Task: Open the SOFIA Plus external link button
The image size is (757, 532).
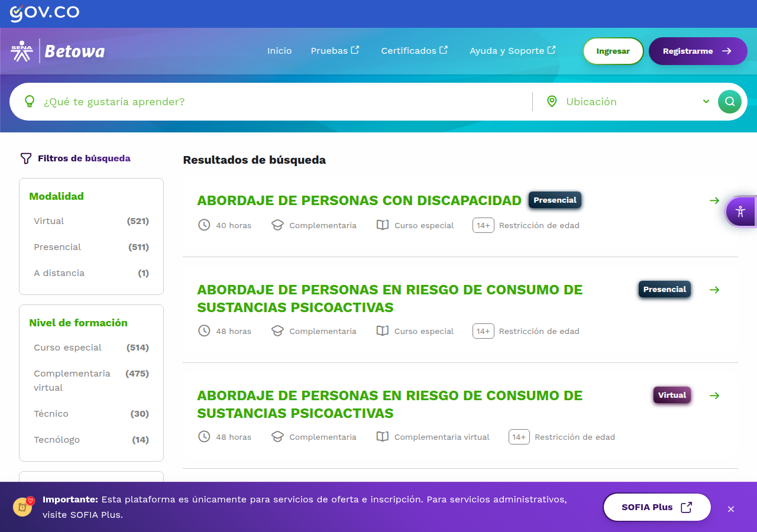Action: tap(656, 507)
